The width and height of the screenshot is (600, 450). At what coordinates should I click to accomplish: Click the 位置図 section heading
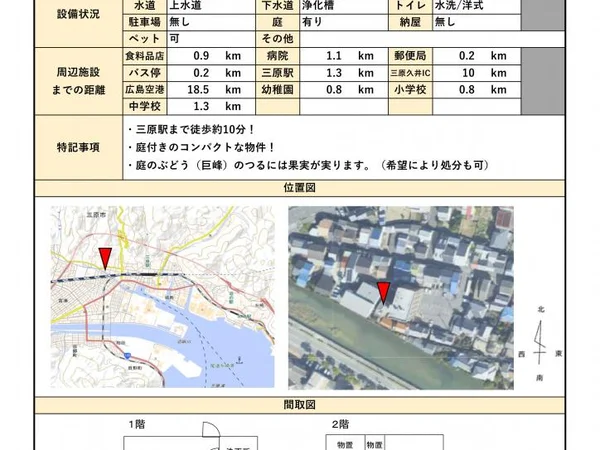point(300,188)
